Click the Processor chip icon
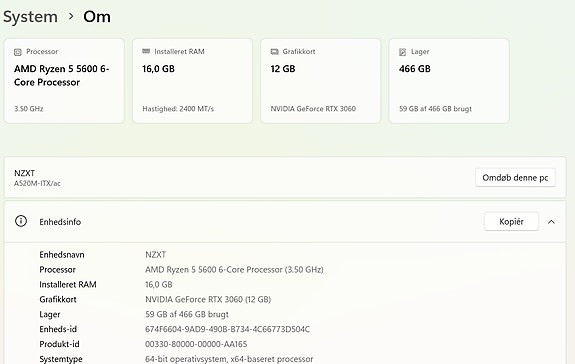The width and height of the screenshot is (575, 364). pos(18,52)
